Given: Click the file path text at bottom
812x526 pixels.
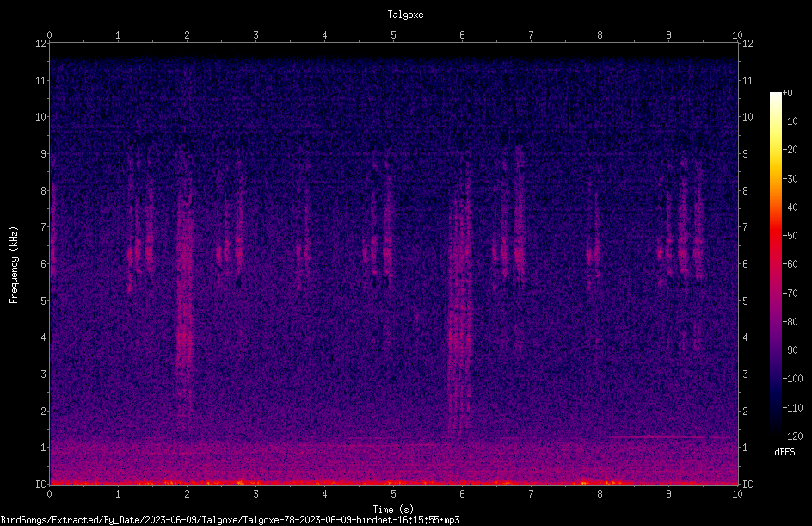Looking at the screenshot, I should tap(230, 520).
